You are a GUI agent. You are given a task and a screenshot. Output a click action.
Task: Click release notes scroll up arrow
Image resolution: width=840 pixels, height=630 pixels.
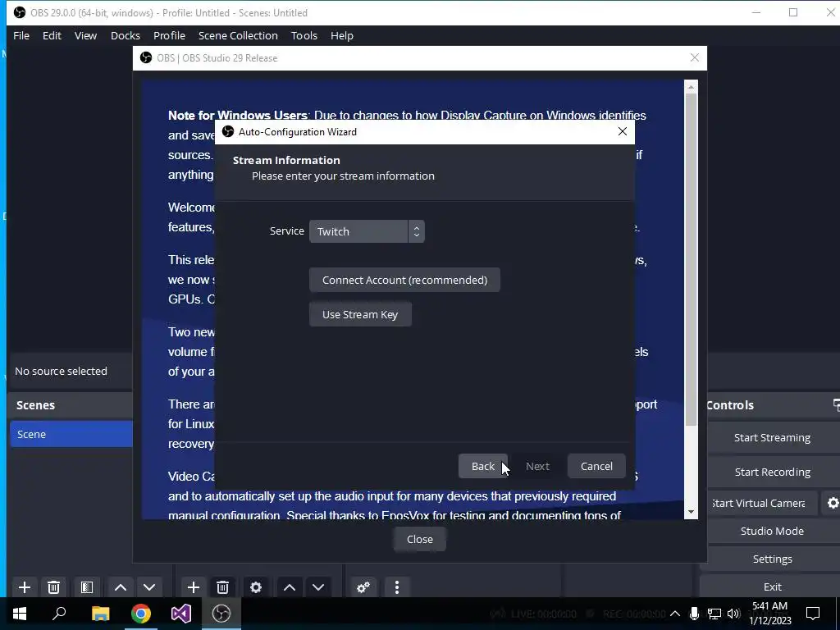point(691,87)
